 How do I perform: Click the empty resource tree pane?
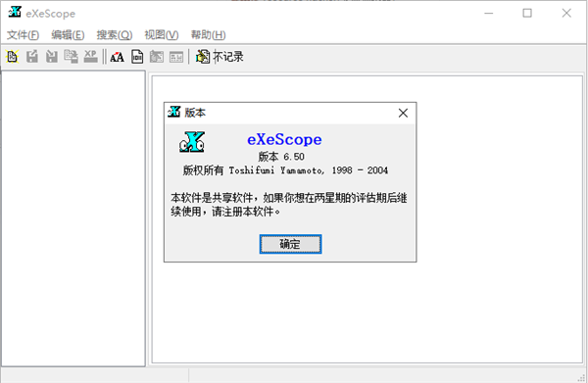pyautogui.click(x=73, y=218)
